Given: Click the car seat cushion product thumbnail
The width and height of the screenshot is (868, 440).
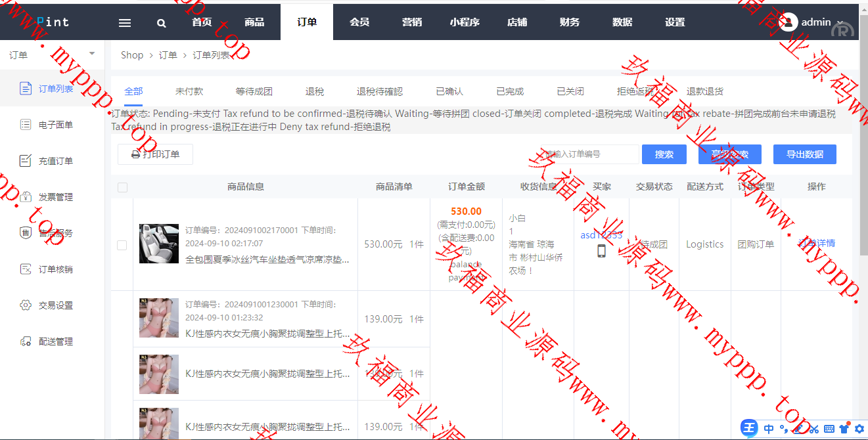Looking at the screenshot, I should tap(159, 244).
